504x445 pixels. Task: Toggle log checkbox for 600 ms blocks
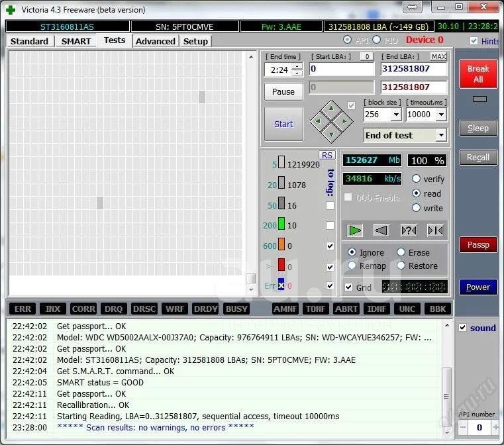coord(330,246)
